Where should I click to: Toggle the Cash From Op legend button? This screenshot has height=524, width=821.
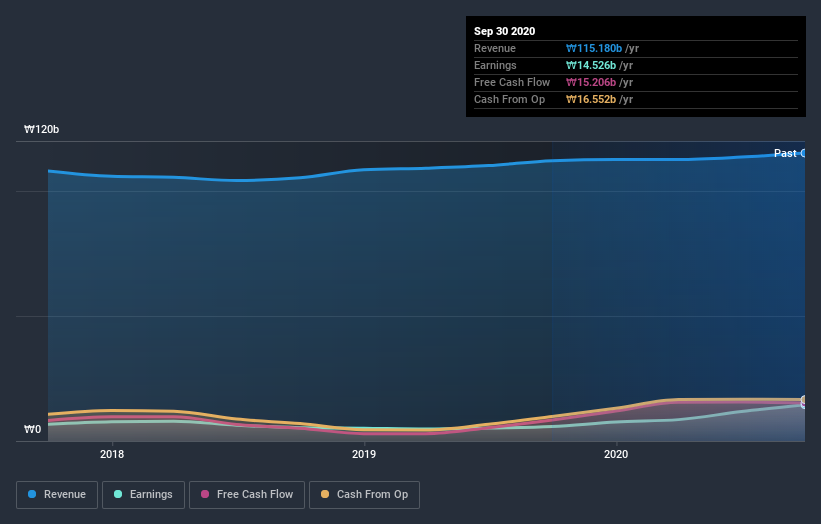[364, 495]
